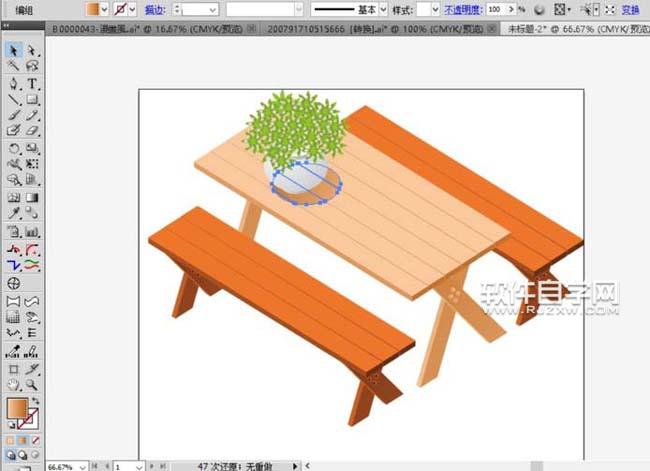The width and height of the screenshot is (650, 471).
Task: Switch to the 未标题-2 document tab
Action: coord(576,29)
